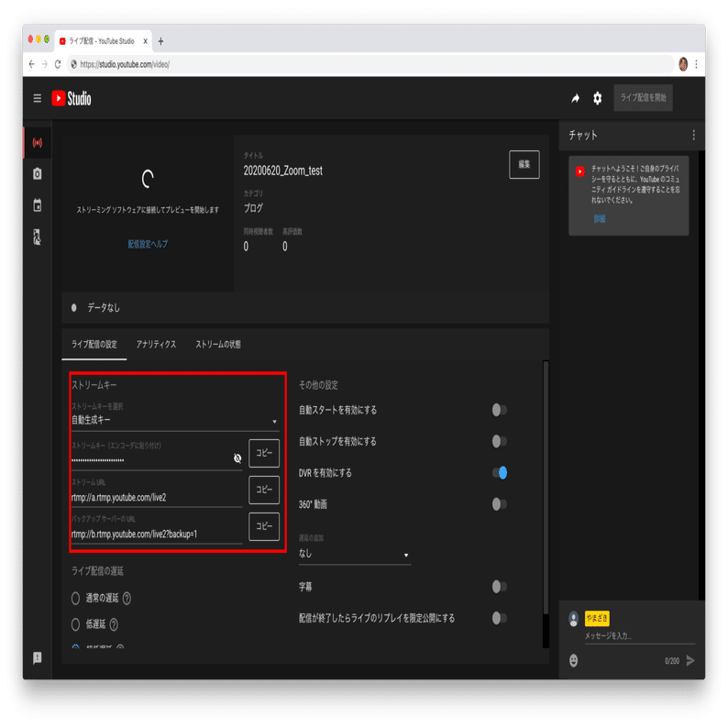This screenshot has height=728, width=728.
Task: Copy the stream key
Action: pos(264,453)
